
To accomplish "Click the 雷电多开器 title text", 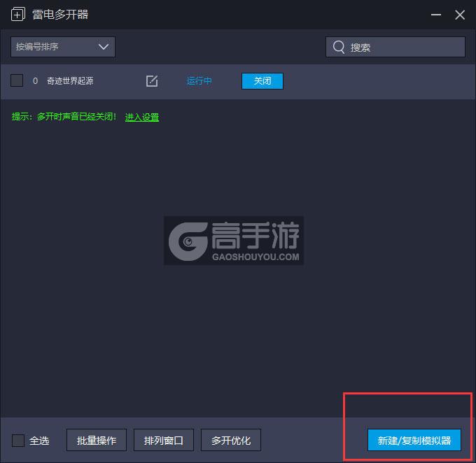I will tap(60, 15).
